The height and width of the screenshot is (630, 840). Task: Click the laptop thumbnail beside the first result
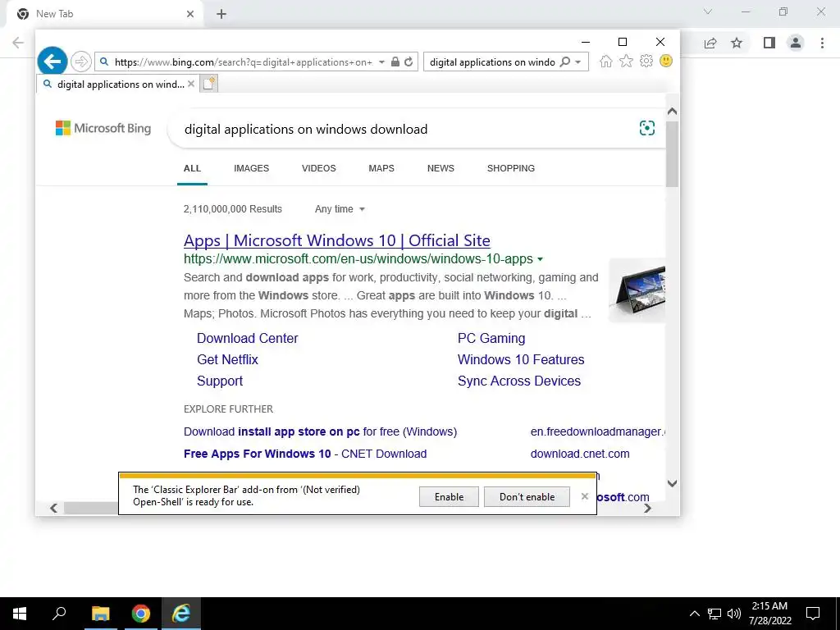click(x=637, y=290)
